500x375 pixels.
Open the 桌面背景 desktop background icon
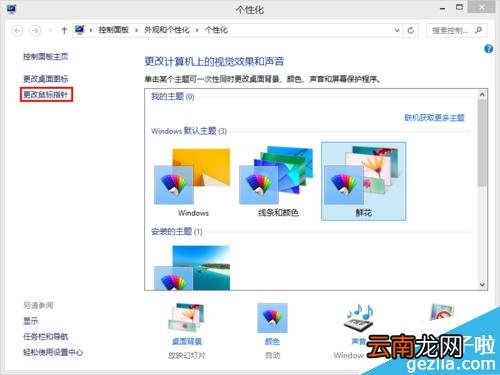click(x=186, y=318)
